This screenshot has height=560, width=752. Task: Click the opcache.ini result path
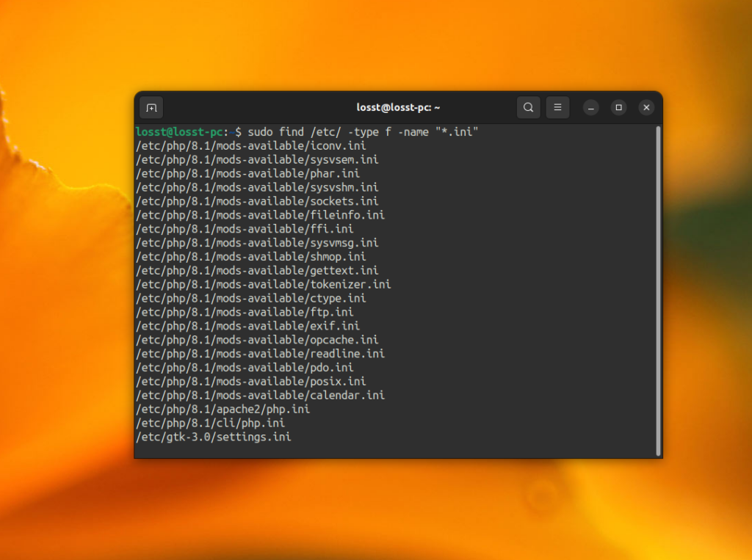click(x=257, y=339)
